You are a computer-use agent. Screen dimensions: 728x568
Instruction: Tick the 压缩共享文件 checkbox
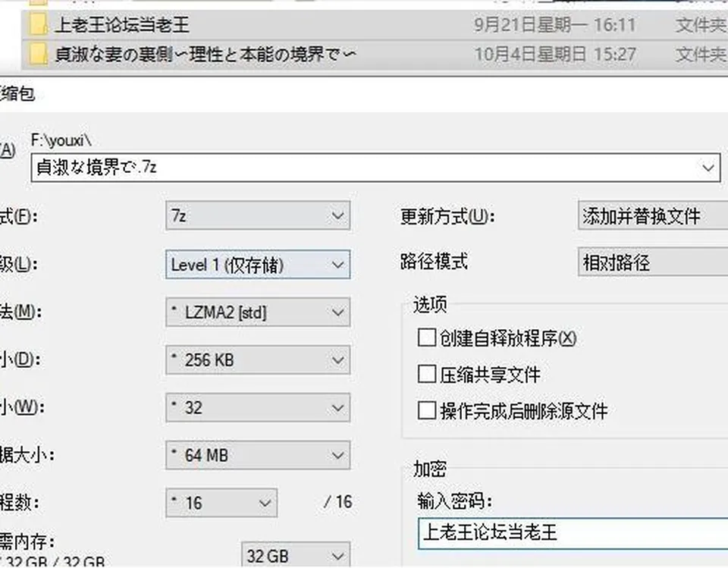[x=427, y=374]
